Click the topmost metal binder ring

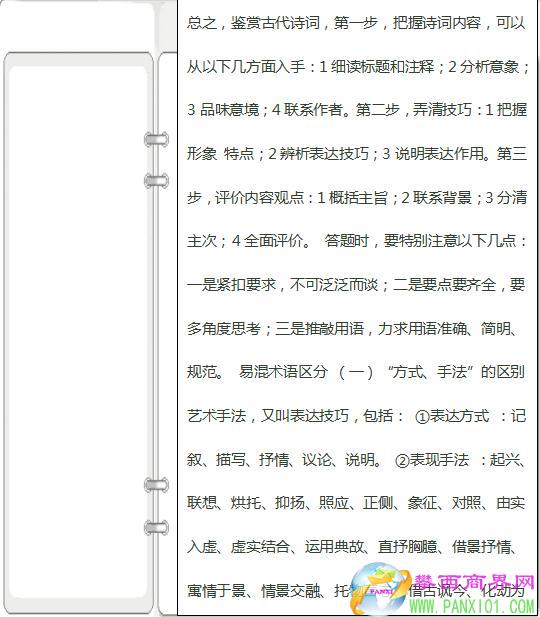157,139
